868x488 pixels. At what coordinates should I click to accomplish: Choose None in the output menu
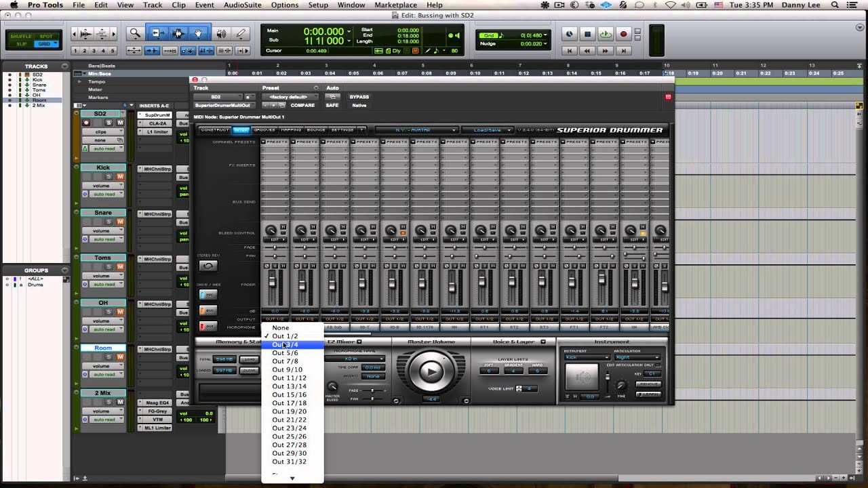click(x=292, y=327)
